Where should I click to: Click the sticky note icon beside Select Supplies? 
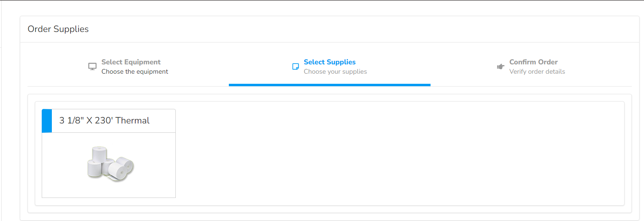pos(296,66)
